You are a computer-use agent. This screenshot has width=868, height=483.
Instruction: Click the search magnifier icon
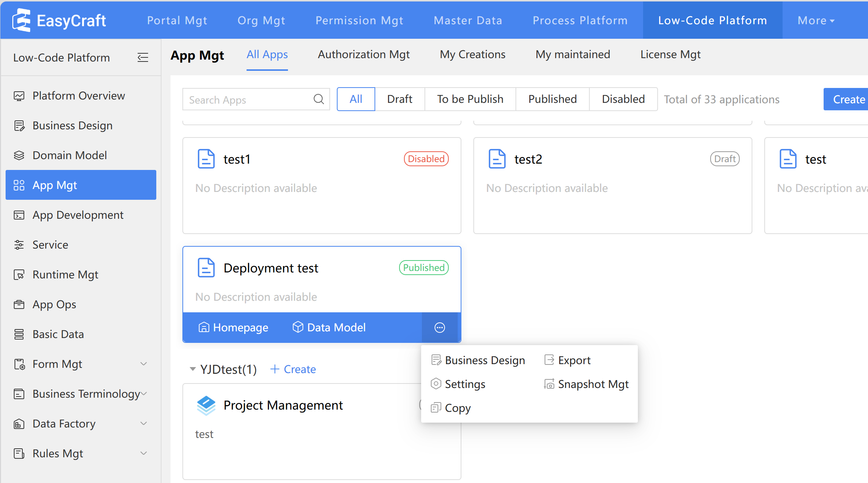[x=319, y=99]
